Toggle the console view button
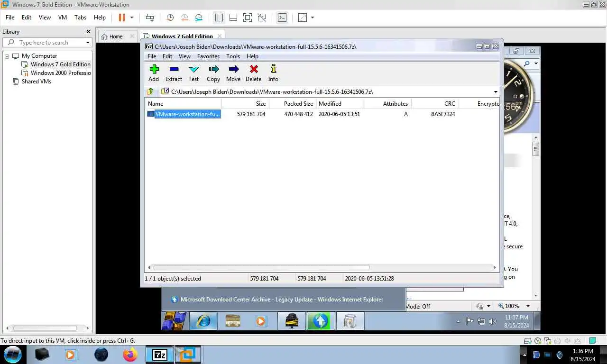This screenshot has height=364, width=607. pyautogui.click(x=282, y=18)
